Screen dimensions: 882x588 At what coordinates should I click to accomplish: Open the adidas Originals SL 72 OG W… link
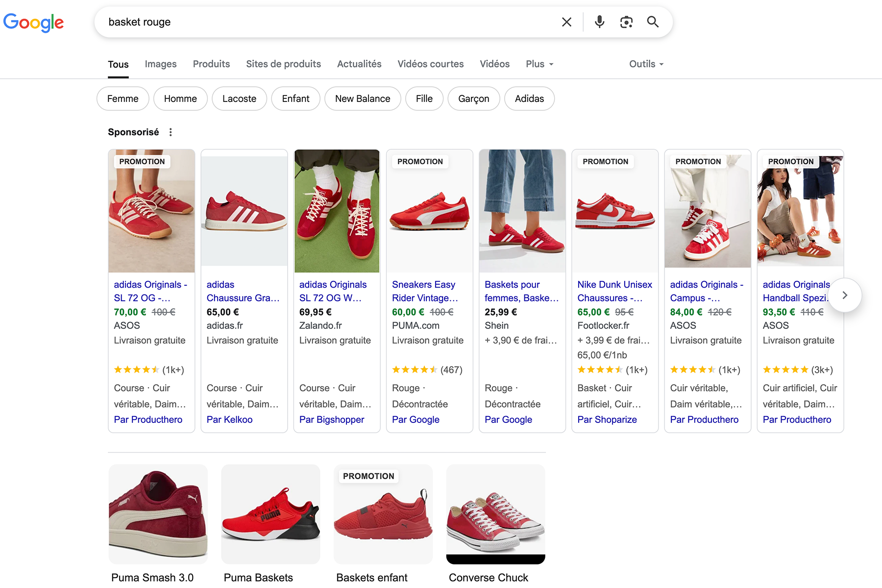click(x=333, y=291)
